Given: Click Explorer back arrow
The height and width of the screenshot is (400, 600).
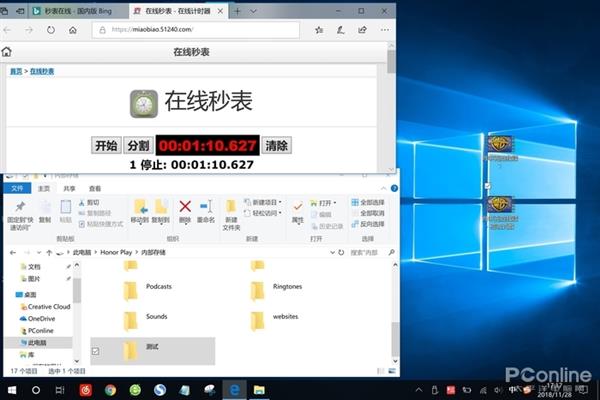Looking at the screenshot, I should 13,253.
